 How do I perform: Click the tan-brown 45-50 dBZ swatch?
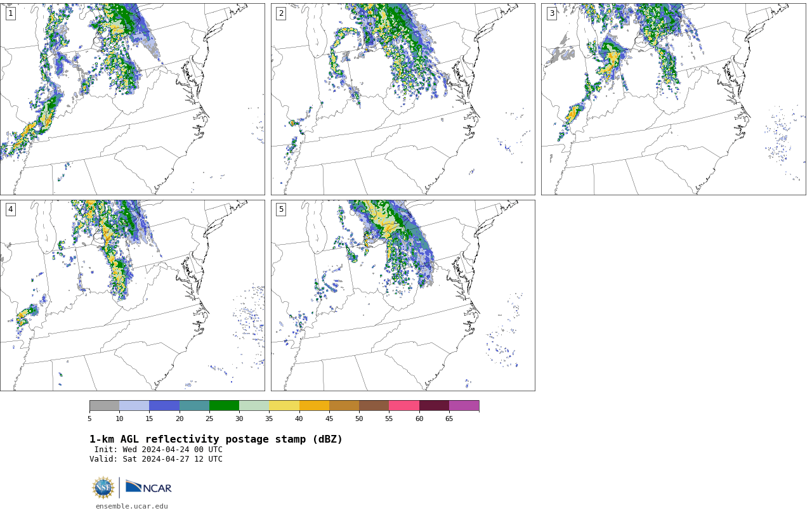tap(344, 406)
